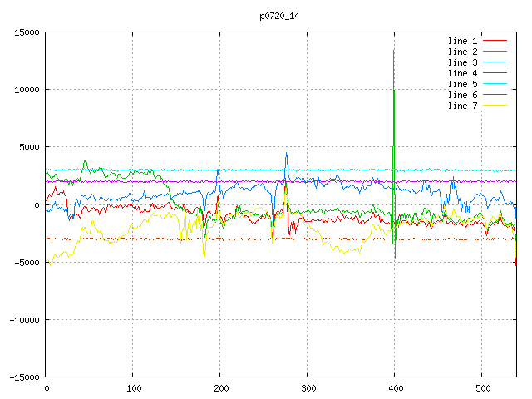Click the yellow sample swatch for line 7
This screenshot has width=532, height=399.
tap(495, 106)
